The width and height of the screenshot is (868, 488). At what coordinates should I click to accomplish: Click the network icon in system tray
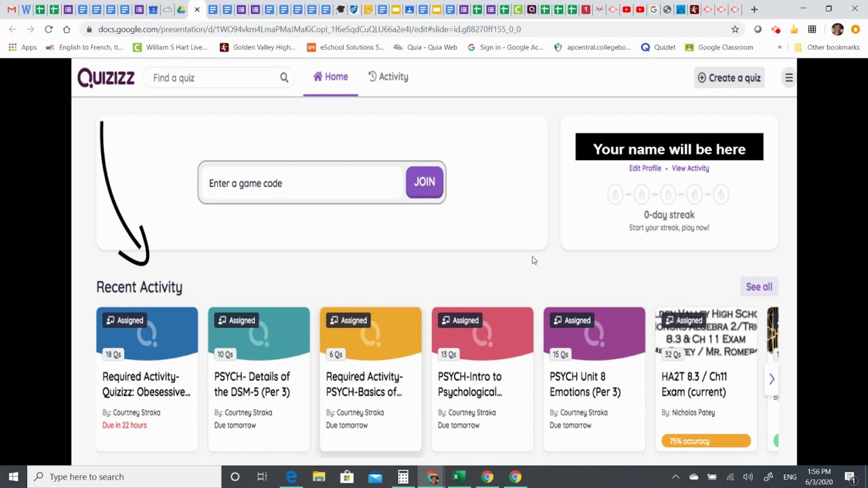pyautogui.click(x=730, y=476)
